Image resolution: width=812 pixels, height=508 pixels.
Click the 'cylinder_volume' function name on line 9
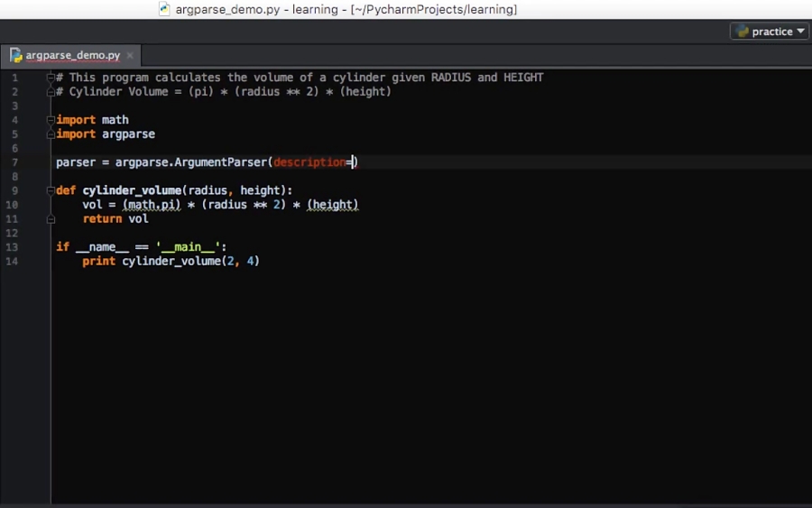pyautogui.click(x=132, y=190)
